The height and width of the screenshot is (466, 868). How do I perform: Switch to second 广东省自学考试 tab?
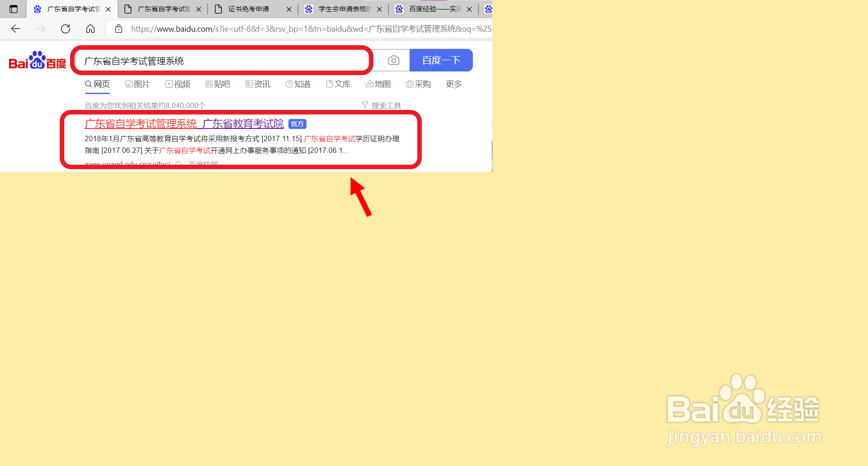point(163,9)
